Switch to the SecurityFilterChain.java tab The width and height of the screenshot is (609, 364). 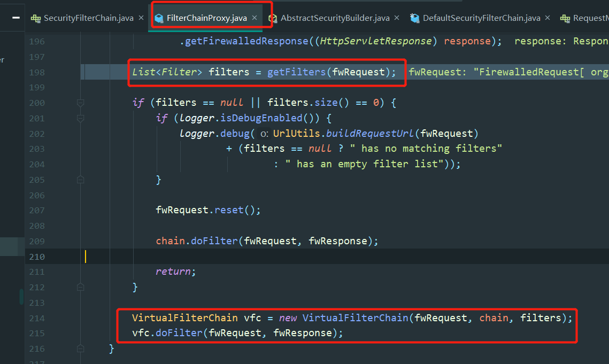(86, 17)
